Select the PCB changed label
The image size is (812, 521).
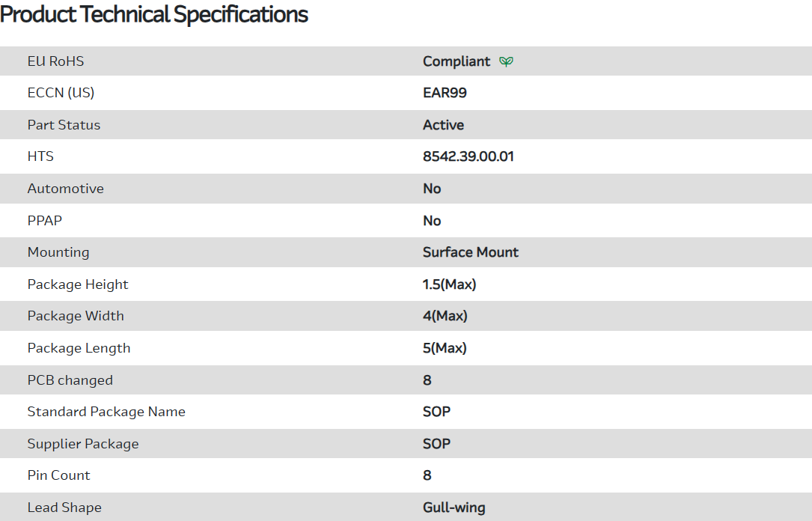[x=70, y=380]
